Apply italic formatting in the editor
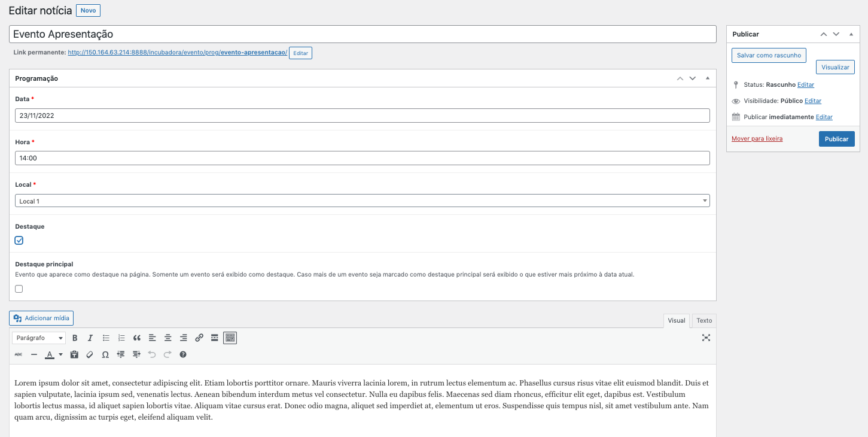The width and height of the screenshot is (868, 437). coord(90,338)
